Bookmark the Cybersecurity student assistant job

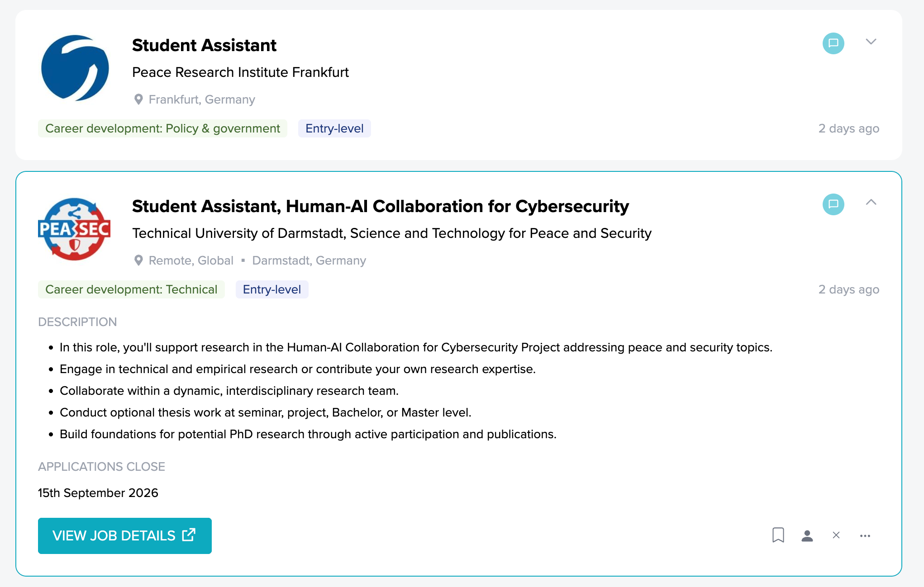pyautogui.click(x=778, y=535)
